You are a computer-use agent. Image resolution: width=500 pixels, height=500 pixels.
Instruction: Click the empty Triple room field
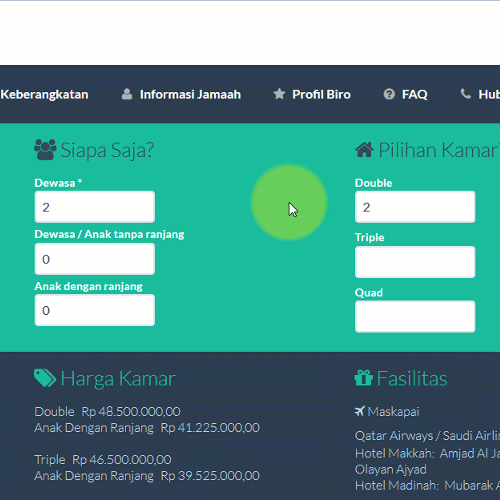[x=415, y=262]
